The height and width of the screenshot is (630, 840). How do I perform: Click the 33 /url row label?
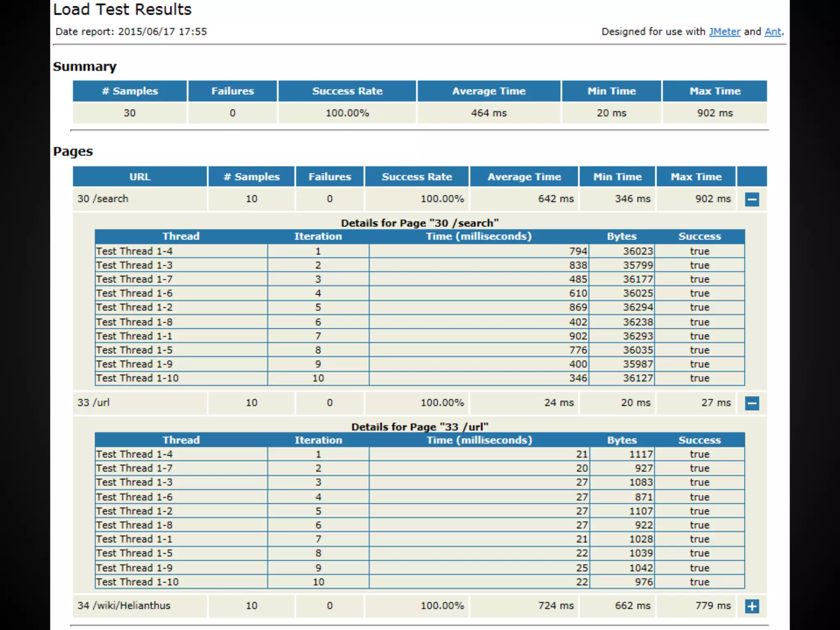[94, 402]
